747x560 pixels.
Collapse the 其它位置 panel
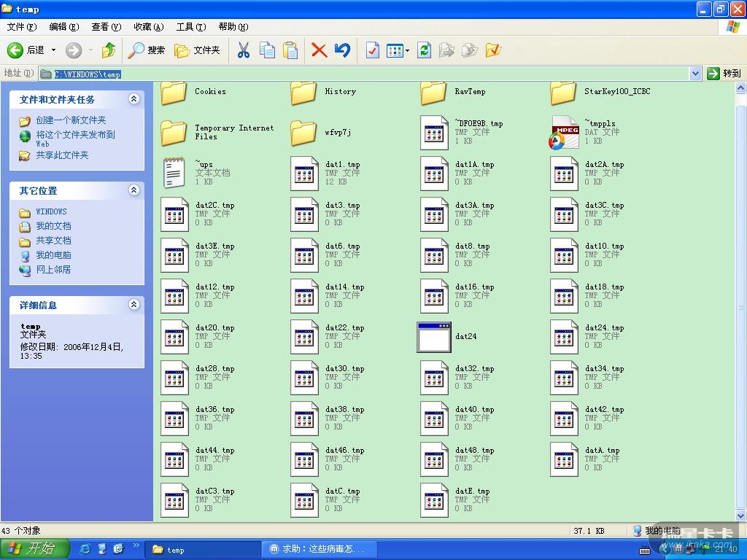click(133, 190)
